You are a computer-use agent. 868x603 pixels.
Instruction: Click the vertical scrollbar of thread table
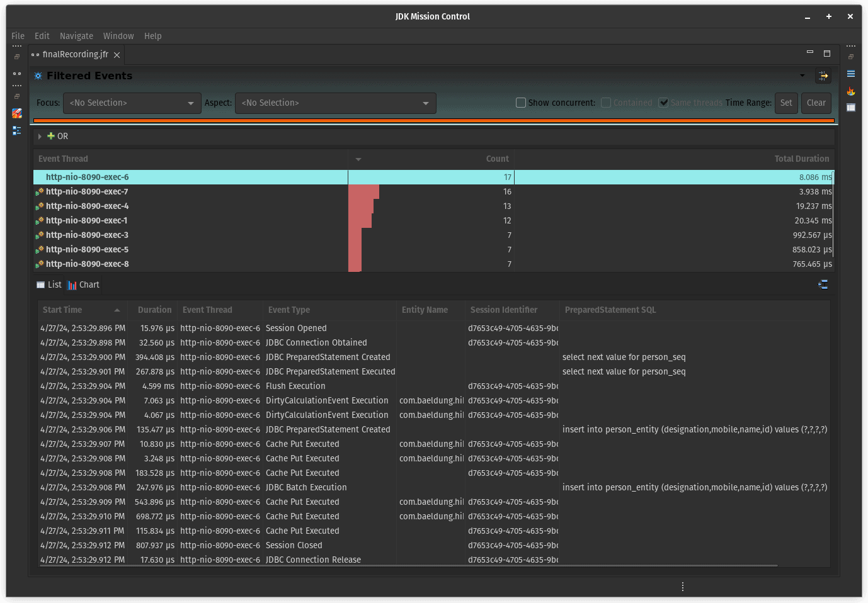(833, 214)
